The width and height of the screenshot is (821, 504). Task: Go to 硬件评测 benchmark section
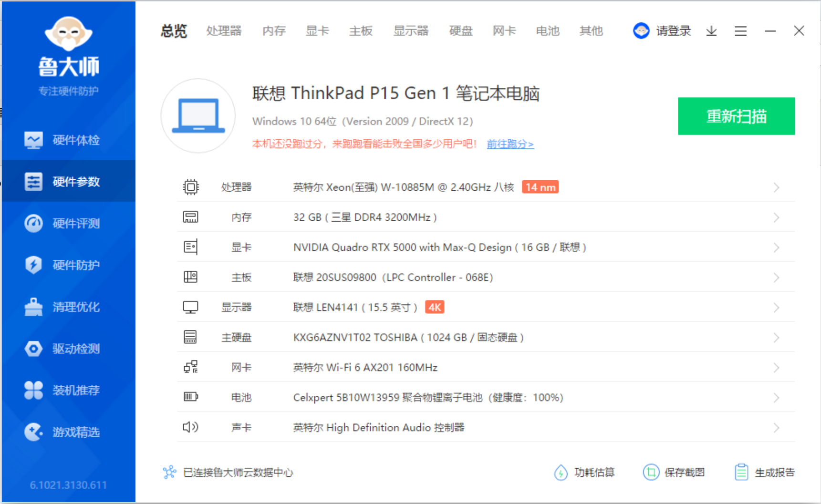click(x=68, y=223)
